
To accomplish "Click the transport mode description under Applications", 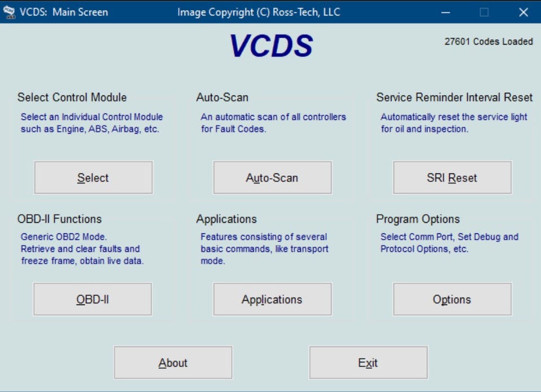I will point(264,249).
